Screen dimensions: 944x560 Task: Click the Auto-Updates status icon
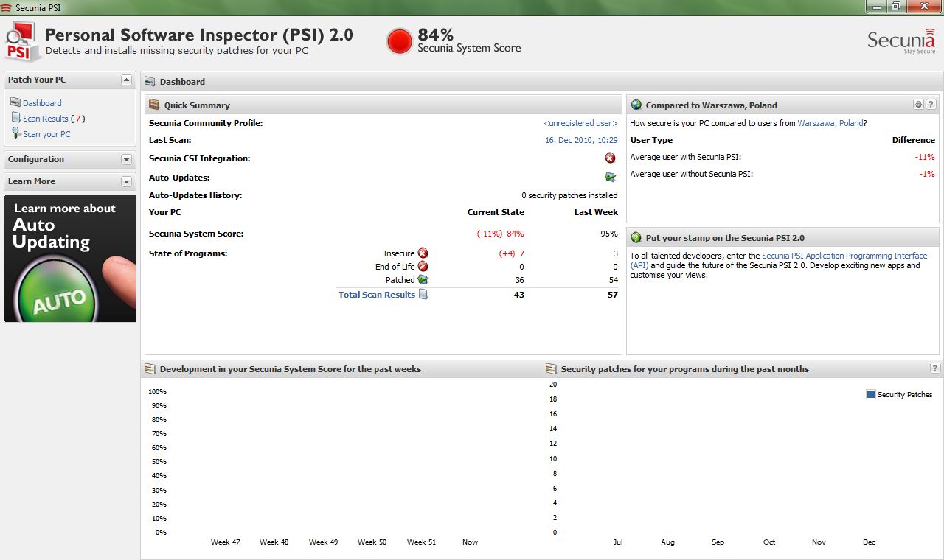610,177
